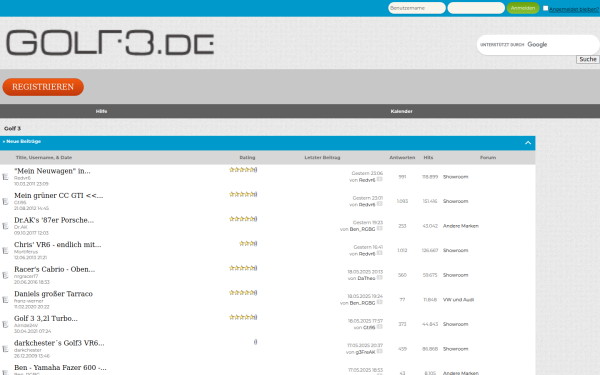Open thread Mein grüner CC GTI <<...
Viewport: 600px width, 375px height.
pyautogui.click(x=59, y=196)
